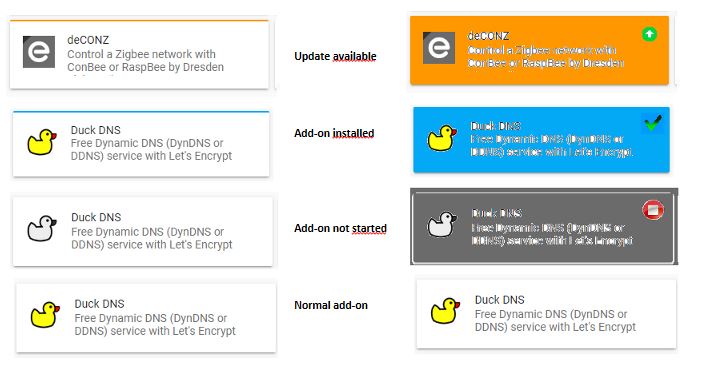Click the 'Normal add-on' label
Screen dimensions: 713x375
(x=331, y=305)
